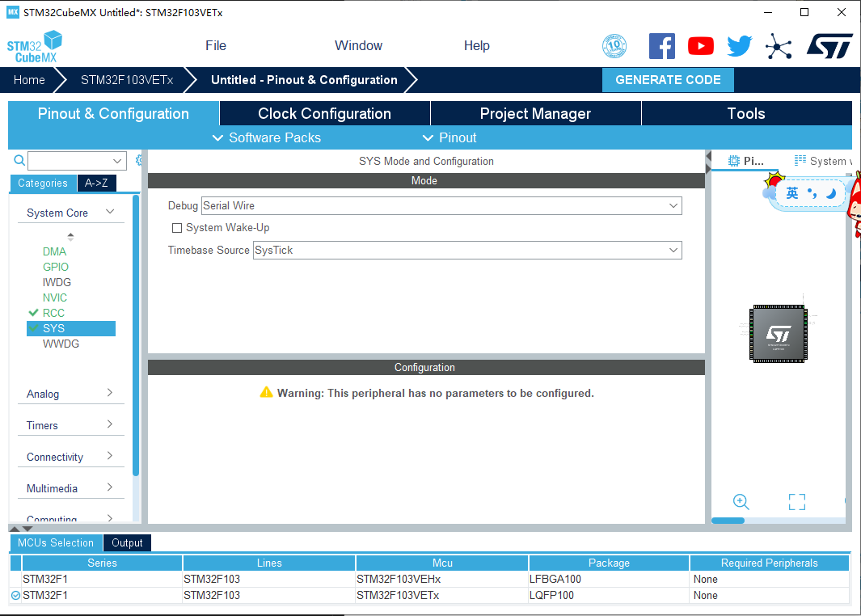Image resolution: width=861 pixels, height=616 pixels.
Task: Expand the Pinout dropdown menu
Action: [x=449, y=137]
